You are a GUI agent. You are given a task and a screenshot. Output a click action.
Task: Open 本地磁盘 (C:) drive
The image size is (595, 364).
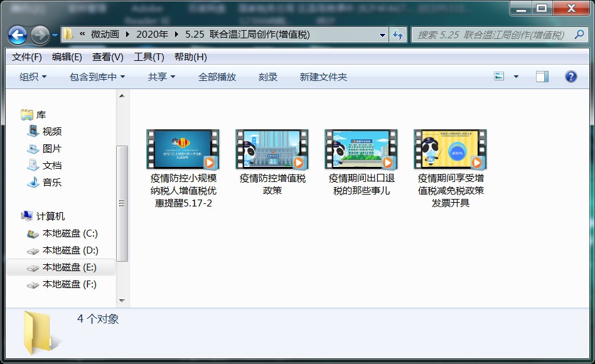70,233
